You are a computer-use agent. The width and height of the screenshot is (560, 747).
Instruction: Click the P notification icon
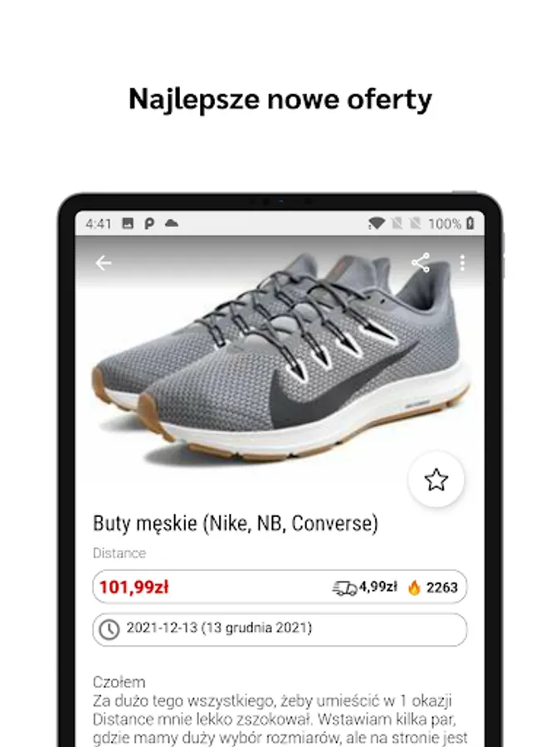click(149, 223)
